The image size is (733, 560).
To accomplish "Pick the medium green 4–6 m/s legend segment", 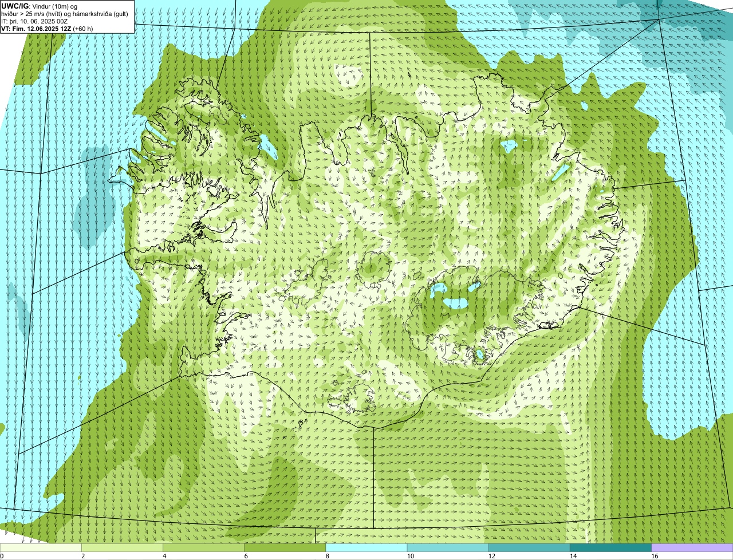I will point(203,548).
